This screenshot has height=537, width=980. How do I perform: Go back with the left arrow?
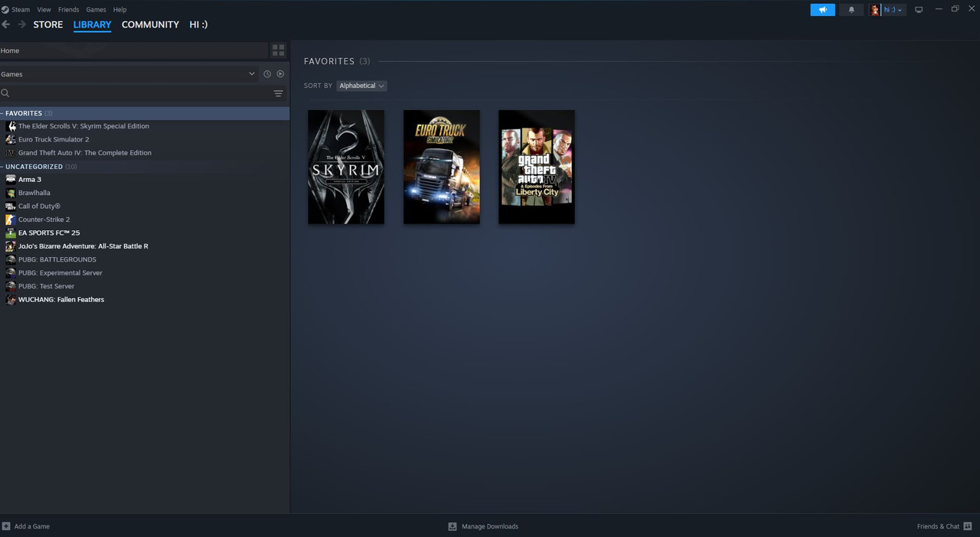click(5, 24)
